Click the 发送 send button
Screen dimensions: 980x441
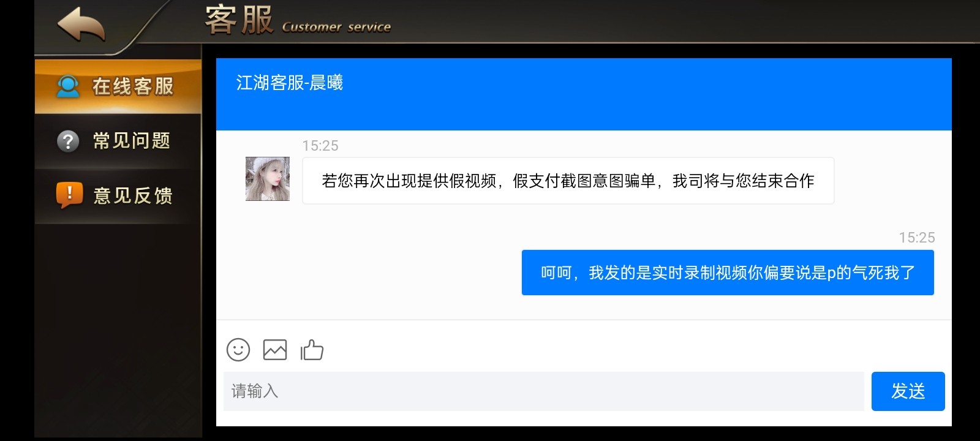[908, 391]
